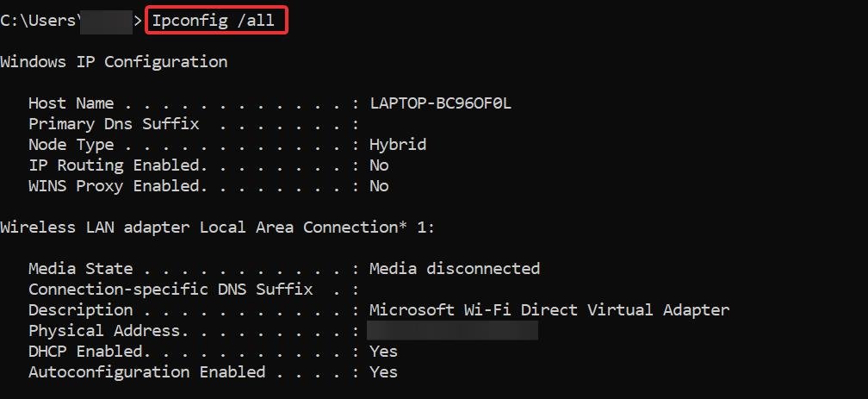This screenshot has width=868, height=399.
Task: Click the redacted Physical Address value
Action: point(452,331)
